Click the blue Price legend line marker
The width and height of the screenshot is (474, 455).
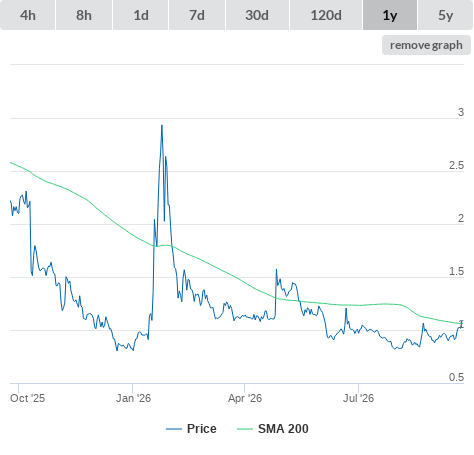174,429
